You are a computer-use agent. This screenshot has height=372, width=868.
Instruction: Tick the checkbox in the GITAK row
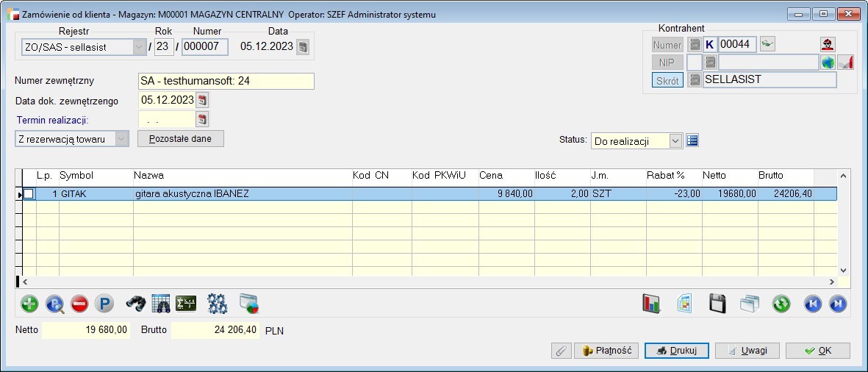tap(28, 194)
